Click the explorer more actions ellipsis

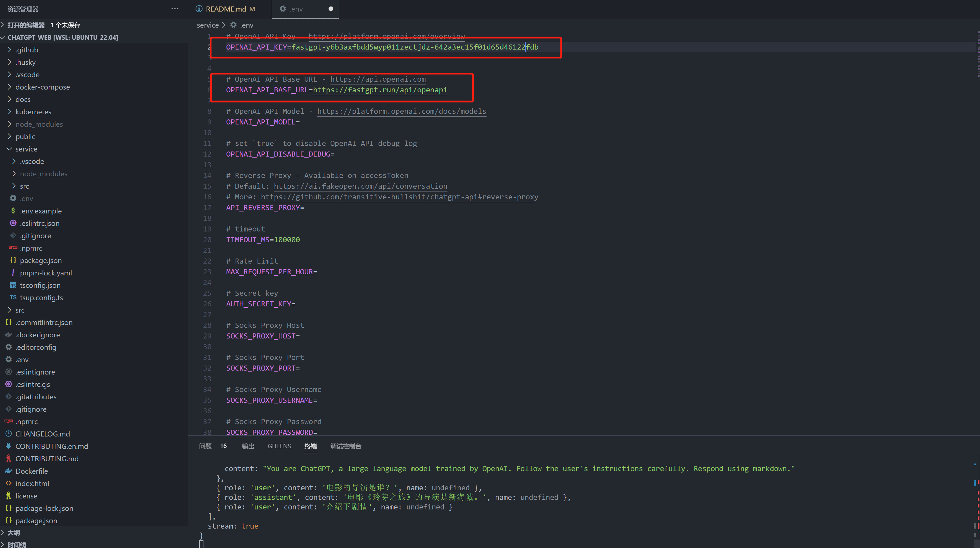pyautogui.click(x=175, y=9)
